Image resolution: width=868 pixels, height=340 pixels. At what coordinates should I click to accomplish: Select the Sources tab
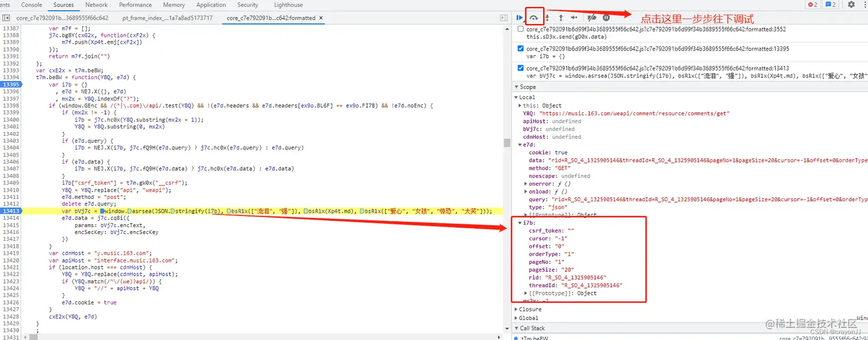(x=64, y=5)
